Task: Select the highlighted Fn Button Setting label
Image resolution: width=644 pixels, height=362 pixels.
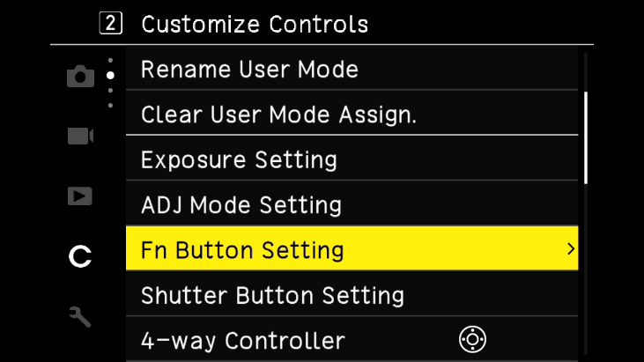Action: click(x=242, y=251)
